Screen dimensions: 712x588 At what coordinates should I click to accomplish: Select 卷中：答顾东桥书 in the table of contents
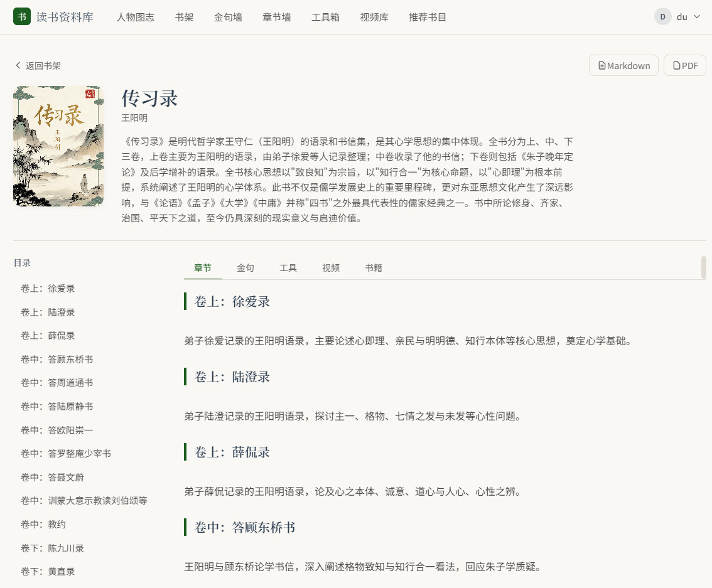tap(57, 360)
